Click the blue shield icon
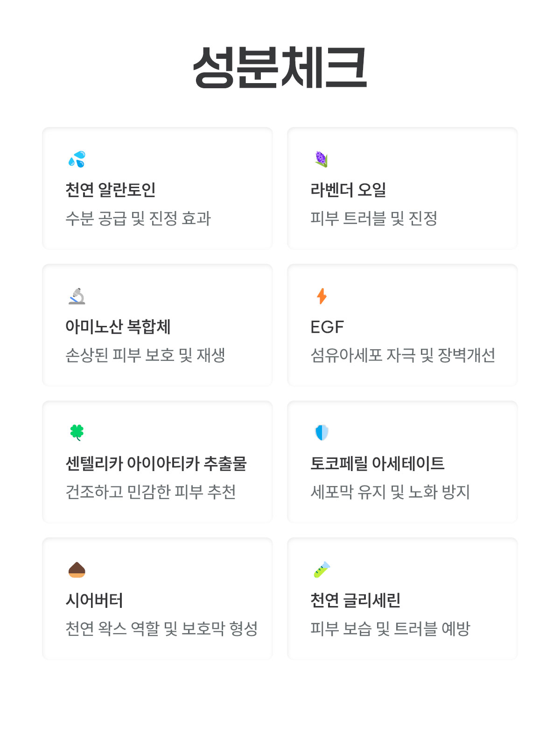Image resolution: width=560 pixels, height=747 pixels. (x=322, y=432)
